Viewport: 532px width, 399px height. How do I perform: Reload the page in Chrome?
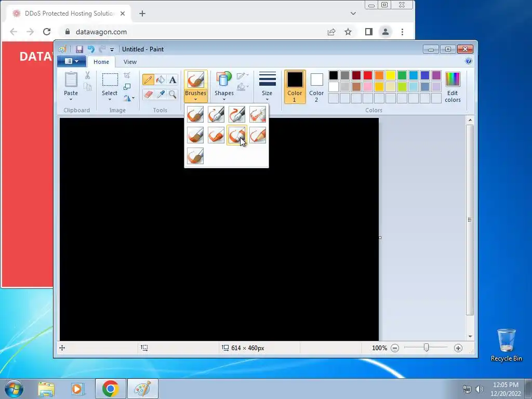click(x=47, y=32)
